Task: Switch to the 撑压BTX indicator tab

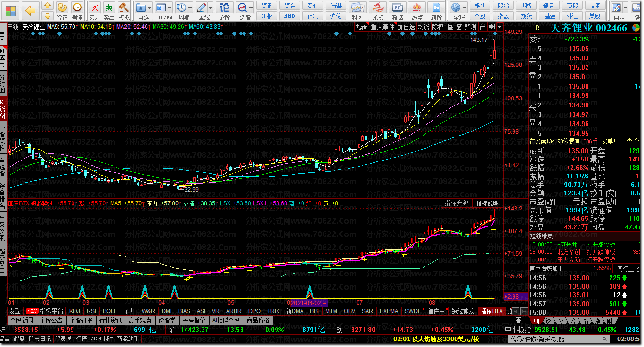Action: [491, 311]
